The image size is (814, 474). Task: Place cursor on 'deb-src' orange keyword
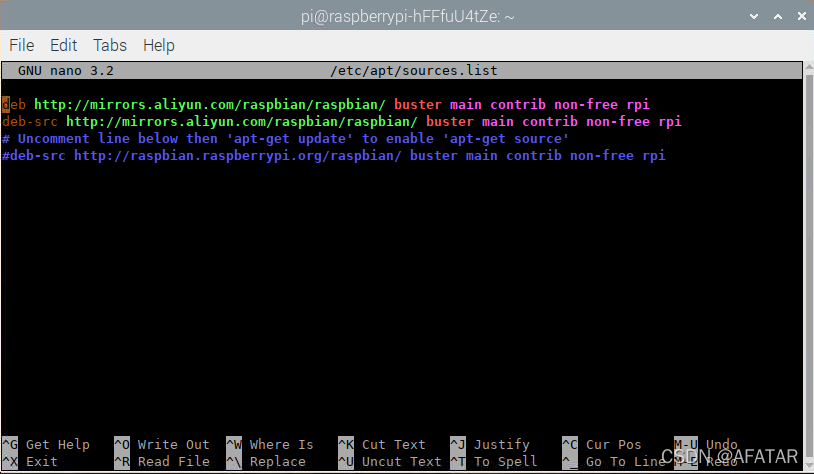coord(30,121)
